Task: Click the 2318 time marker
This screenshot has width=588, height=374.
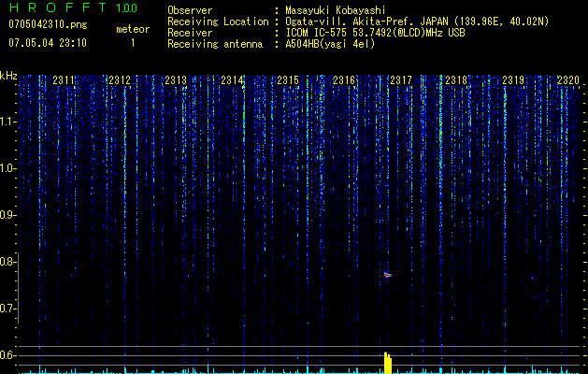Action: pos(456,79)
